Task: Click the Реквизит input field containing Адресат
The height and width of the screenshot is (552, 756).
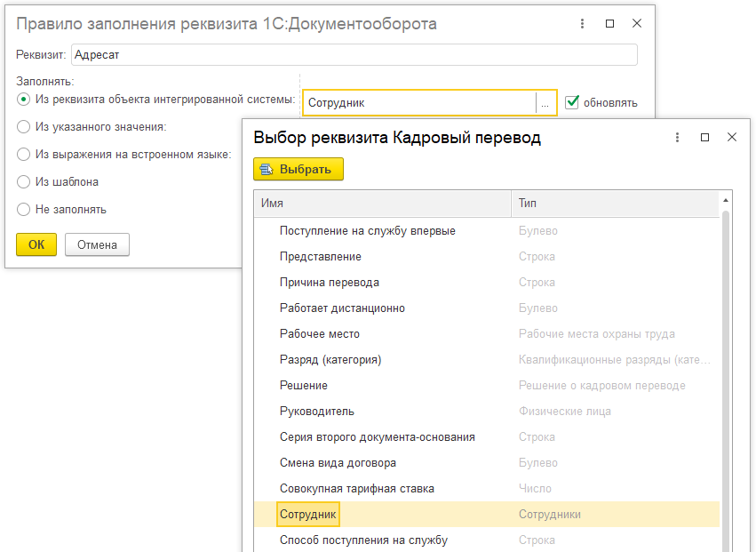Action: [x=354, y=55]
